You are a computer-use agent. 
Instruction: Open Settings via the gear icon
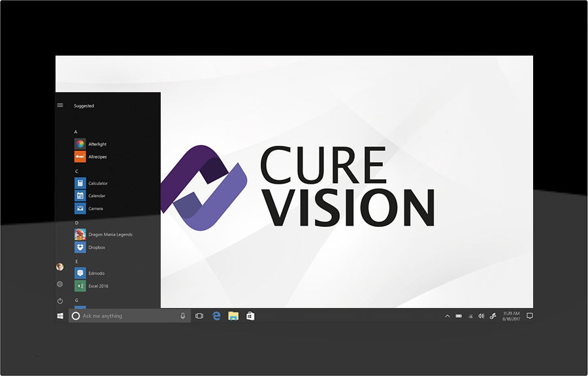tap(60, 284)
